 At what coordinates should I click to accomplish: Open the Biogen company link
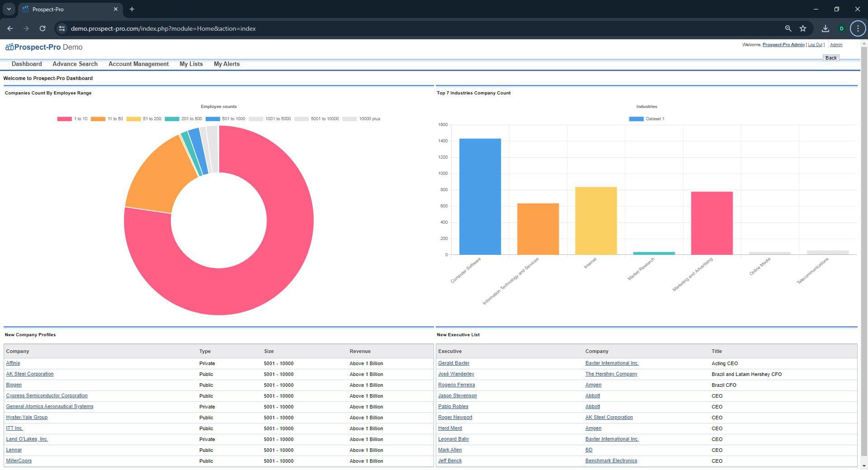coord(14,385)
